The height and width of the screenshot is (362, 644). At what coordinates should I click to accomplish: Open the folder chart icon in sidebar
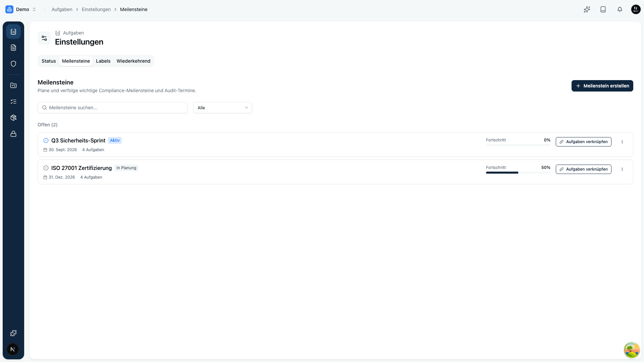pos(13,85)
